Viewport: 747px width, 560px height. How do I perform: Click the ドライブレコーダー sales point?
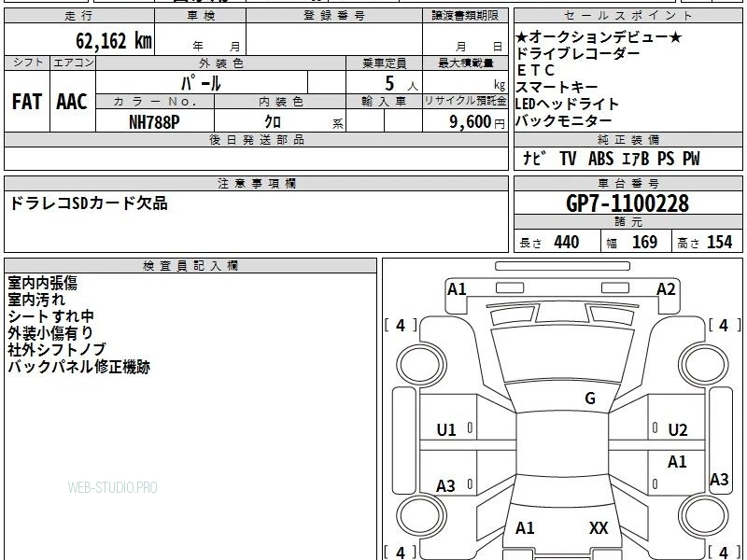pyautogui.click(x=577, y=53)
